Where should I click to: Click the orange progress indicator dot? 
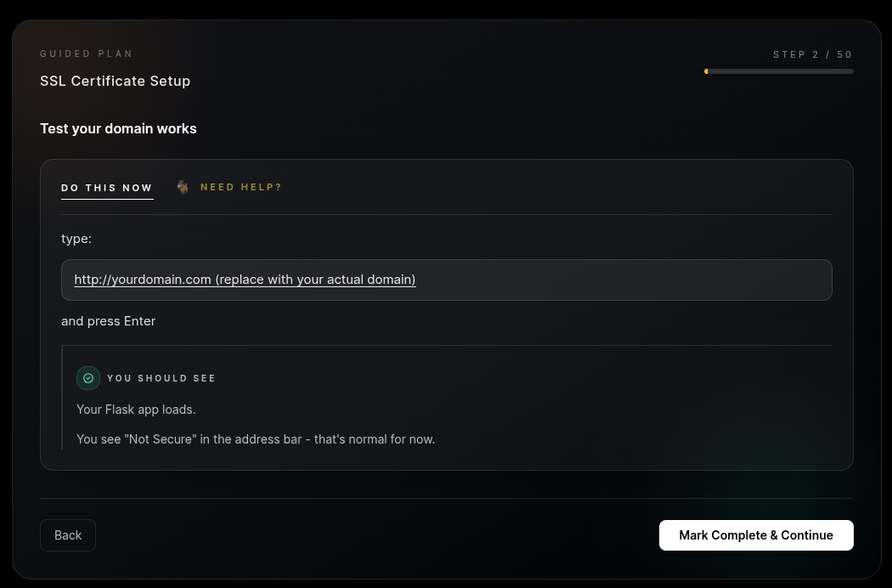point(707,71)
